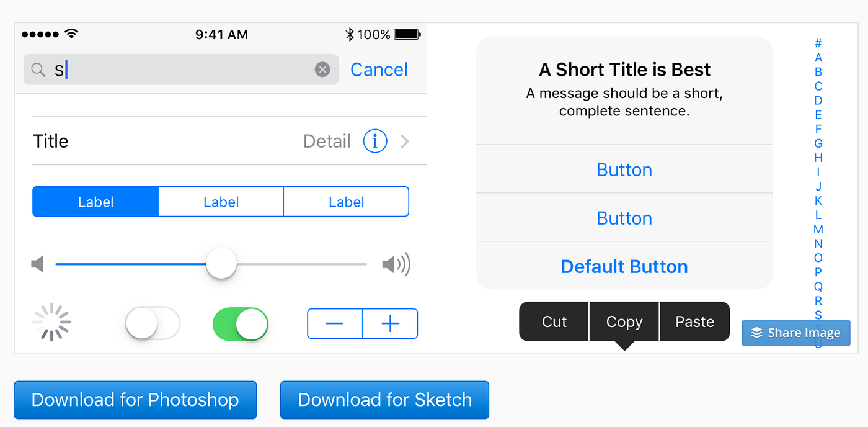Click the low volume speaker icon
Image resolution: width=868 pixels, height=427 pixels.
click(x=38, y=265)
